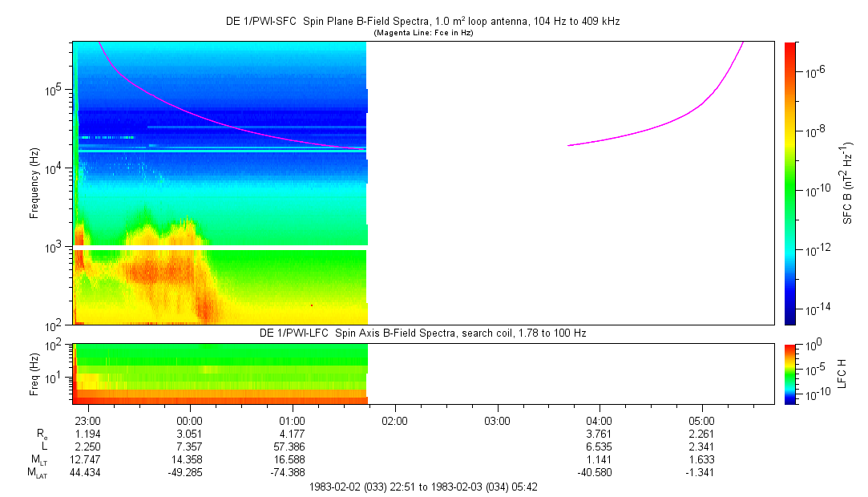868x497 pixels.
Task: Click the small red dot in the spectrogram
Action: [x=311, y=305]
